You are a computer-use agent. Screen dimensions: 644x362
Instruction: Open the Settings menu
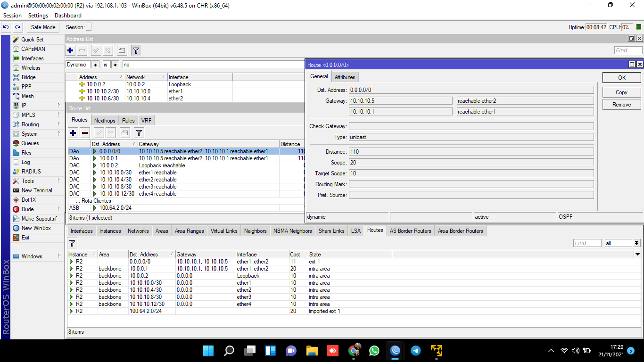[x=38, y=16]
